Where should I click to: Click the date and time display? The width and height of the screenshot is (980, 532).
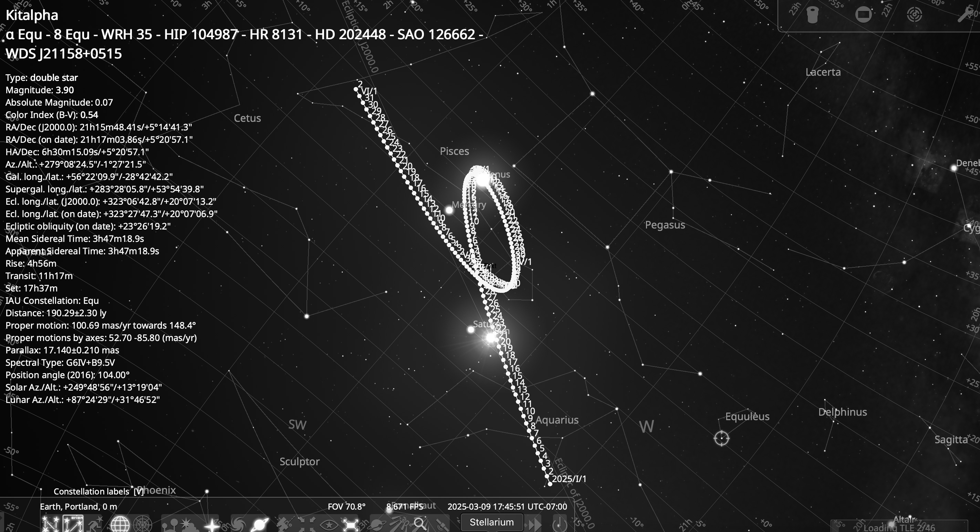tap(507, 507)
